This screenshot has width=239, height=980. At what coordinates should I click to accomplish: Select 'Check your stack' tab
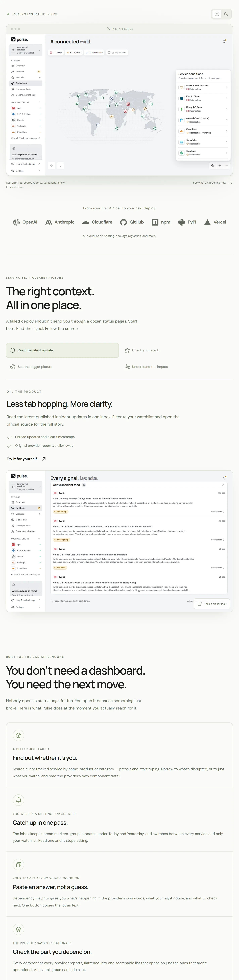pos(176,350)
